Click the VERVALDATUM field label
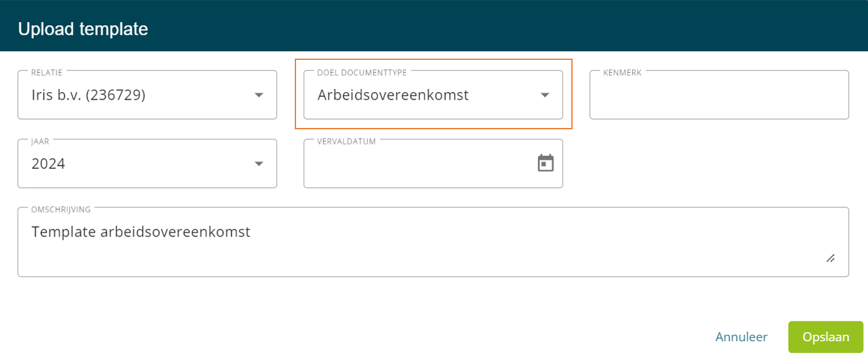Image resolution: width=868 pixels, height=360 pixels. click(346, 141)
